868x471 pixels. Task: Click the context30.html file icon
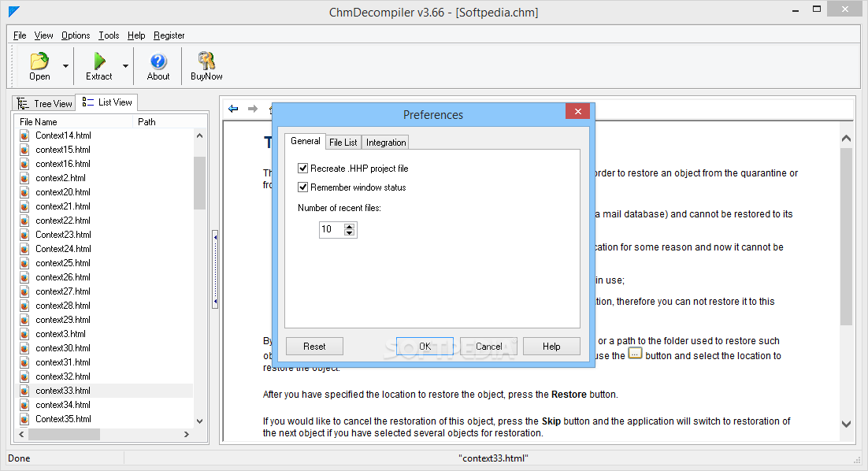click(x=24, y=349)
